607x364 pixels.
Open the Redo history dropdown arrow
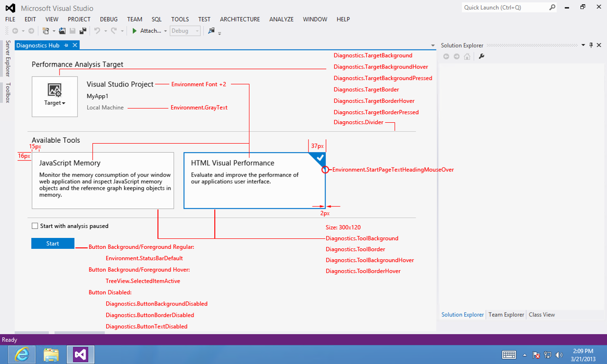[x=122, y=31]
